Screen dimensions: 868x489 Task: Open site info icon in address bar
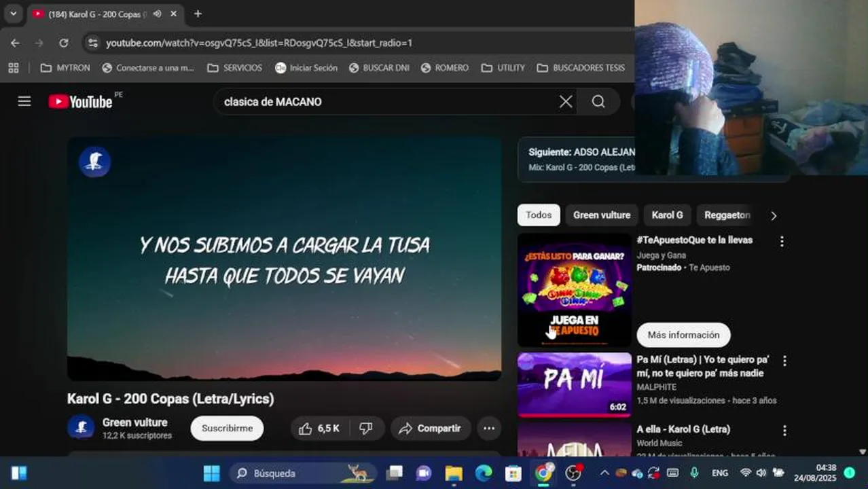coord(93,43)
